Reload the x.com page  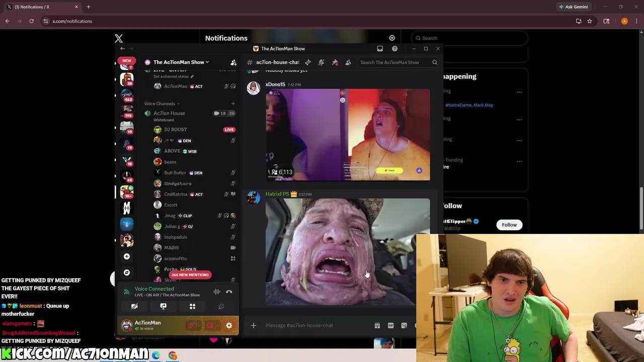(x=31, y=21)
